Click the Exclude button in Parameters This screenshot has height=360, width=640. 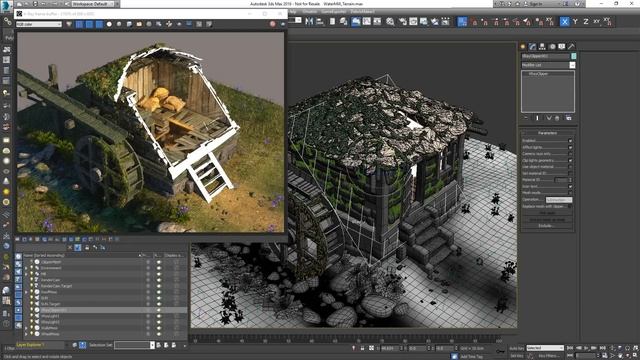(x=547, y=226)
